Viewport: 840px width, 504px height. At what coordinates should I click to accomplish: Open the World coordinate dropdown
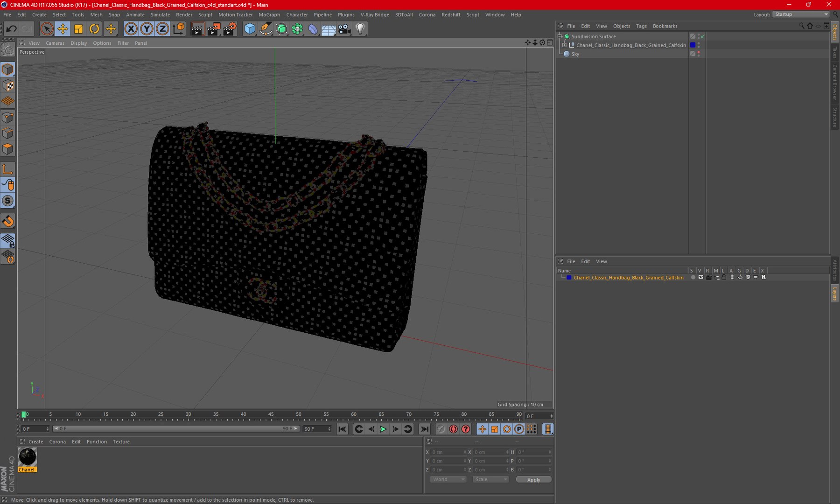448,480
